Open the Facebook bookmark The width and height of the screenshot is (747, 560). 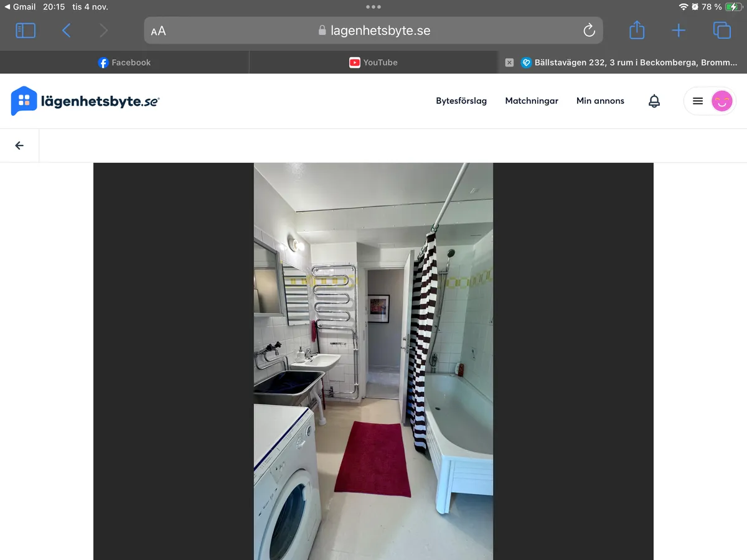tap(125, 62)
